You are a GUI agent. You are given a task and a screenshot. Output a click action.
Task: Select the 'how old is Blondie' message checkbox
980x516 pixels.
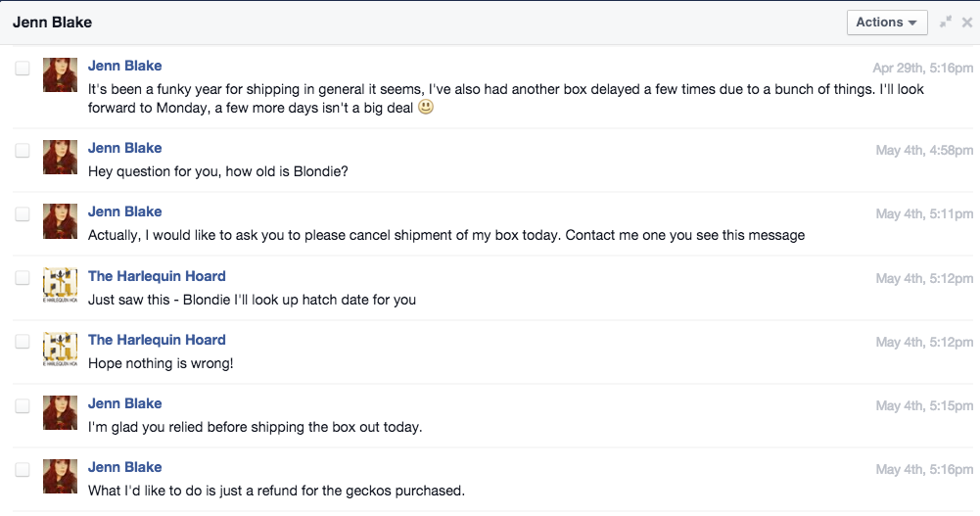23,150
